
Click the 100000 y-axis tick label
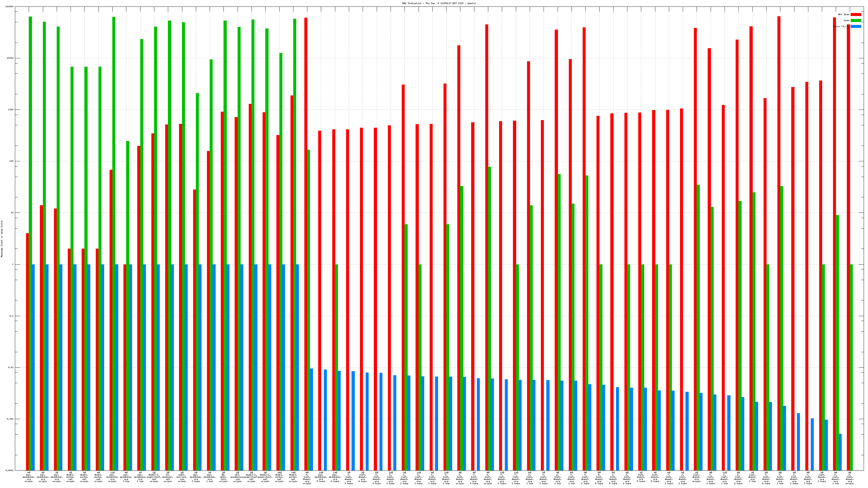[9, 7]
